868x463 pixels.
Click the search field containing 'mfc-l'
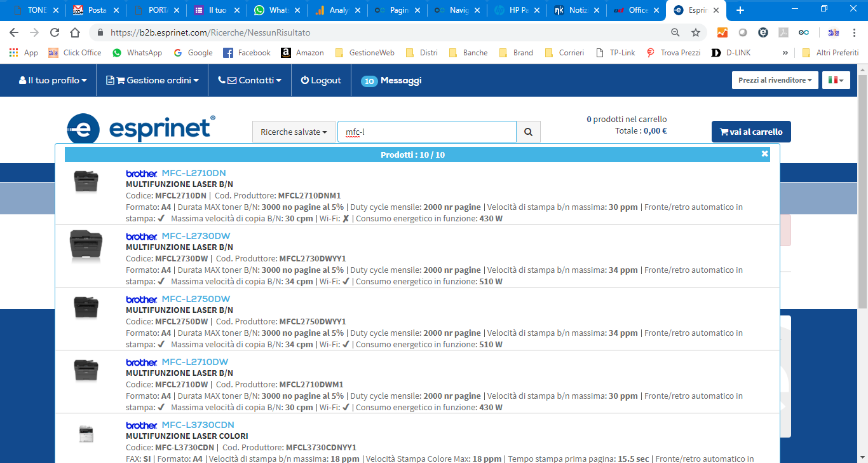[x=426, y=132]
